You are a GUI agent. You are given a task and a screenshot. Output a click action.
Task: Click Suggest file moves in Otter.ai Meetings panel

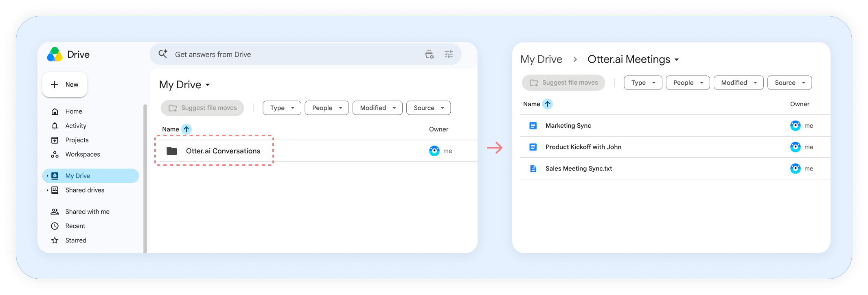[x=563, y=83]
